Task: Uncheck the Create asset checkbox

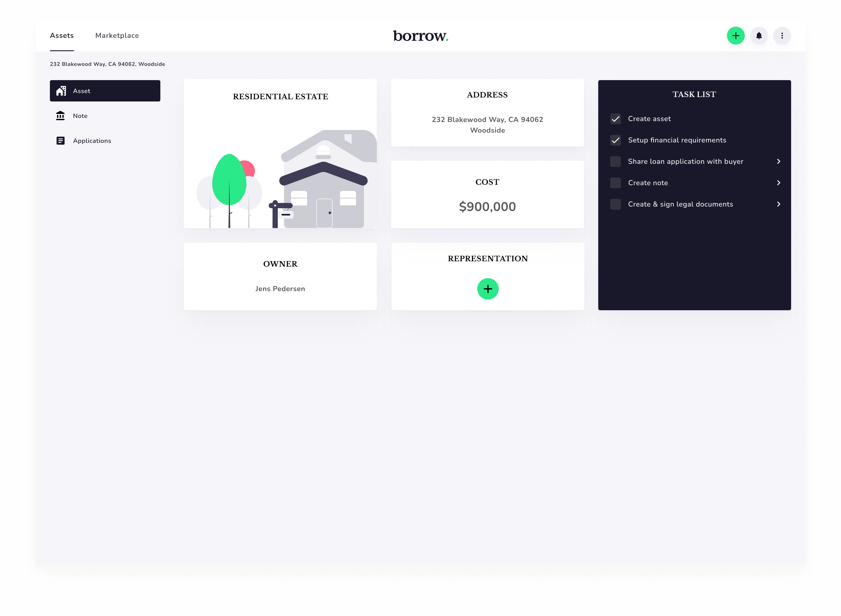Action: pos(615,119)
